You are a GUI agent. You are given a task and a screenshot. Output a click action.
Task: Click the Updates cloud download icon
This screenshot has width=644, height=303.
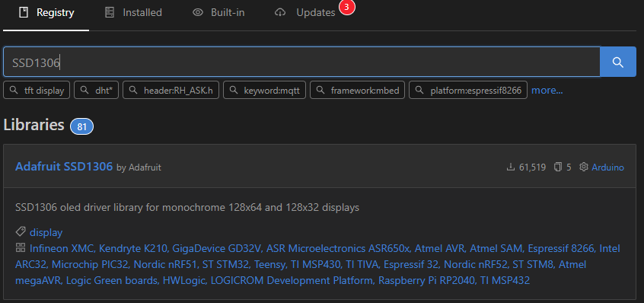tap(280, 13)
